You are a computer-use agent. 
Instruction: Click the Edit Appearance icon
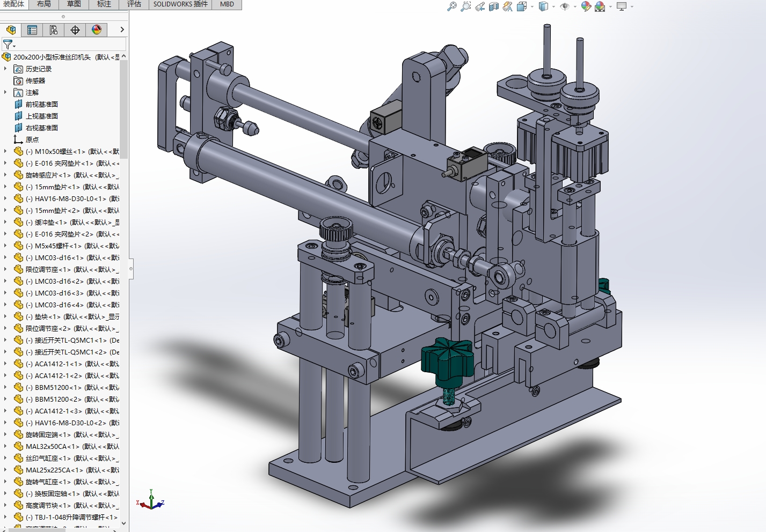(x=586, y=6)
